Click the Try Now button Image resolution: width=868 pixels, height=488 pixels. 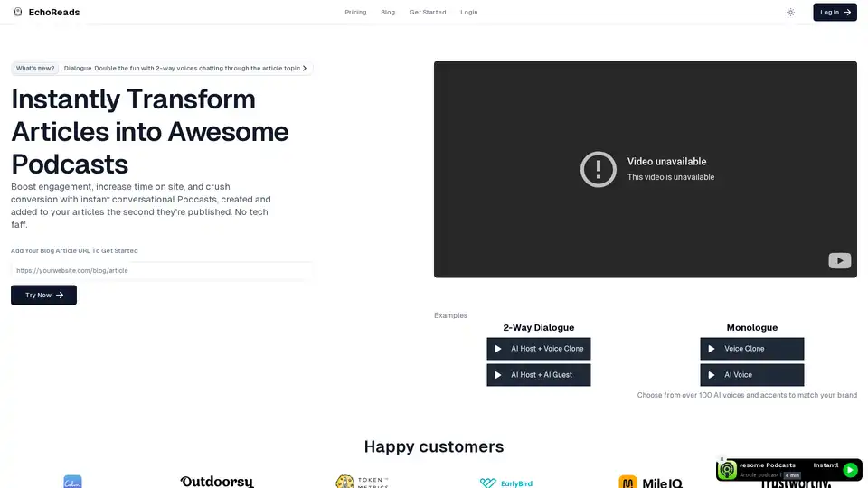[x=43, y=295]
